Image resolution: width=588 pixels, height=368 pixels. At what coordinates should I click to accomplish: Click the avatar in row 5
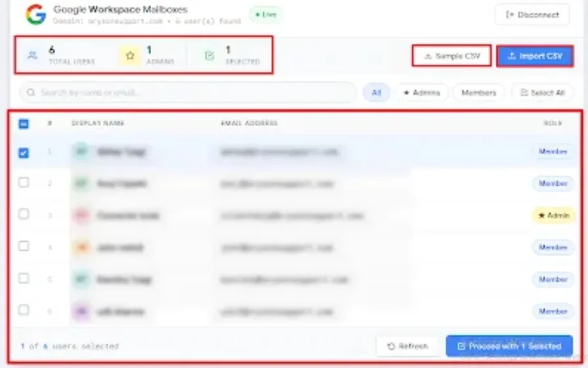point(82,279)
